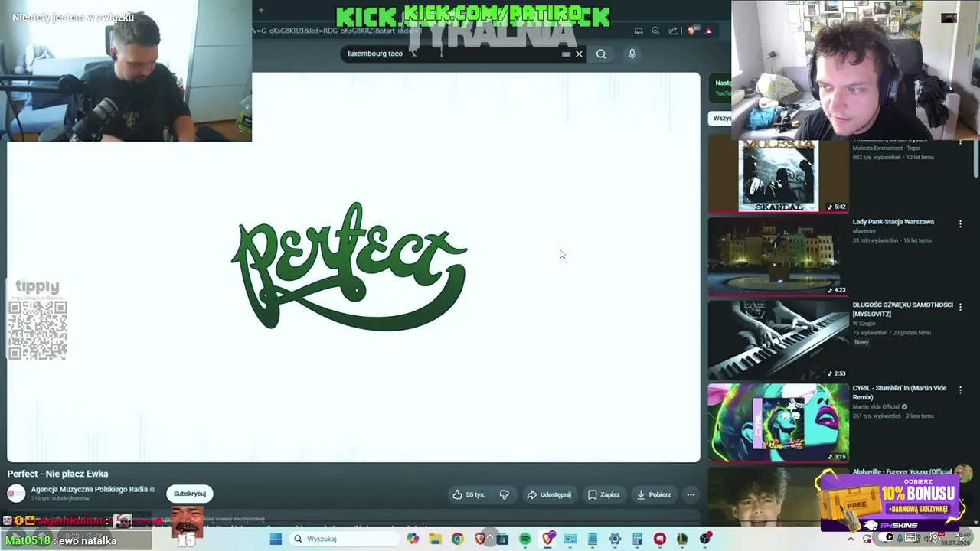The width and height of the screenshot is (980, 551).
Task: Click the 'W Szopie' channel name
Action: [x=865, y=324]
